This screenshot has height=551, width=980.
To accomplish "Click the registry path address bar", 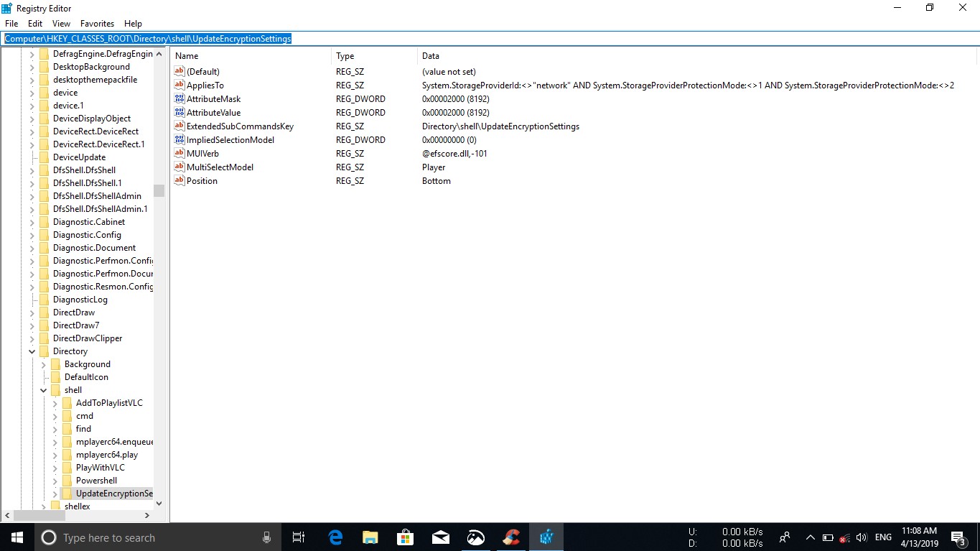I will pyautogui.click(x=490, y=39).
